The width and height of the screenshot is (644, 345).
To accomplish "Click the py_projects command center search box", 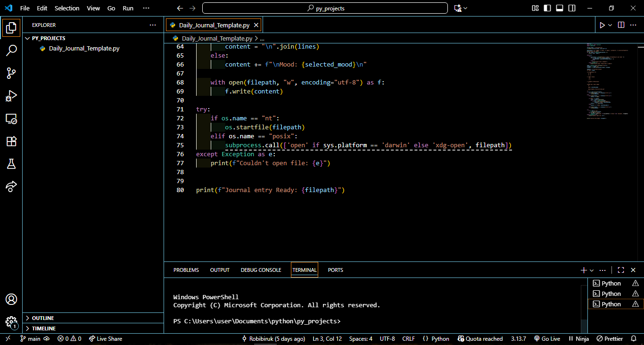I will click(325, 8).
